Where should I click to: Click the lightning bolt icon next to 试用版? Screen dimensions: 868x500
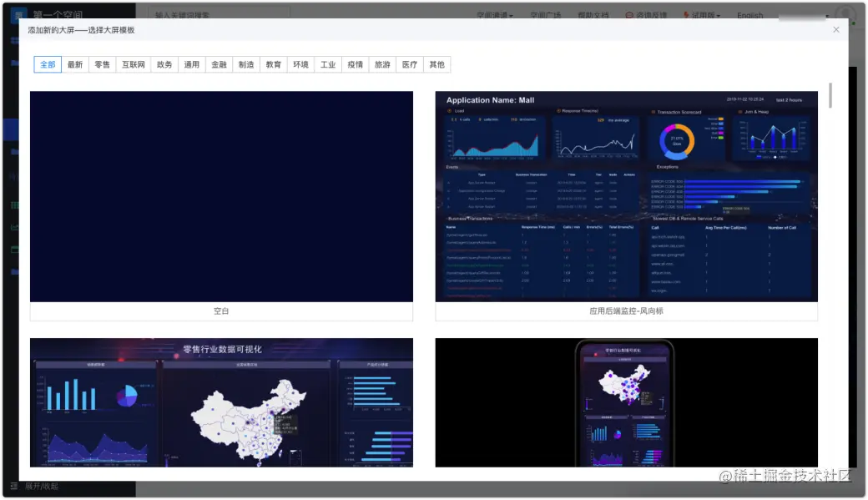[687, 15]
